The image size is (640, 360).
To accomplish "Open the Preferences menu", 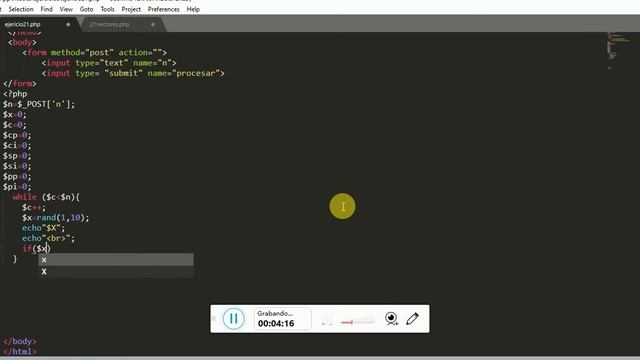I will [164, 9].
